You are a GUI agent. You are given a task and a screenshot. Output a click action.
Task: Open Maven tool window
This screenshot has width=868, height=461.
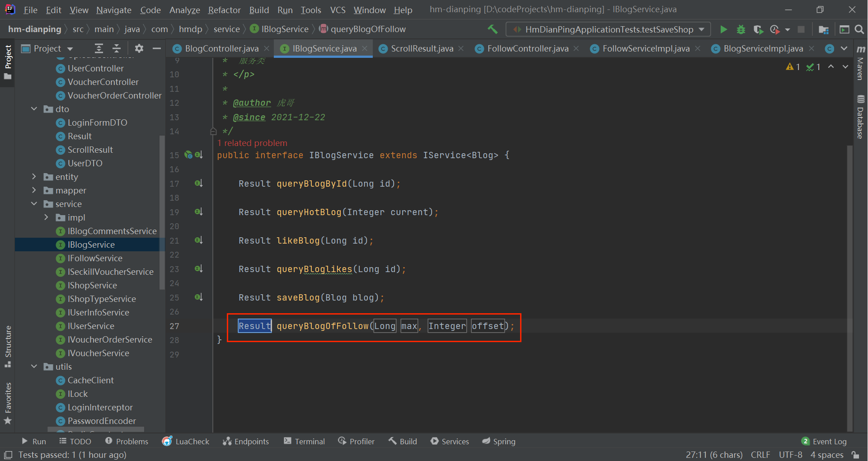(861, 63)
